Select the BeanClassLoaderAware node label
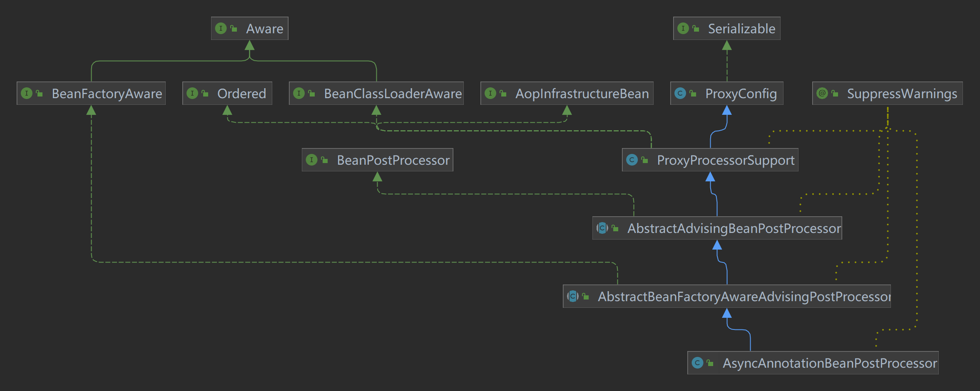Viewport: 980px width, 391px height. (393, 94)
